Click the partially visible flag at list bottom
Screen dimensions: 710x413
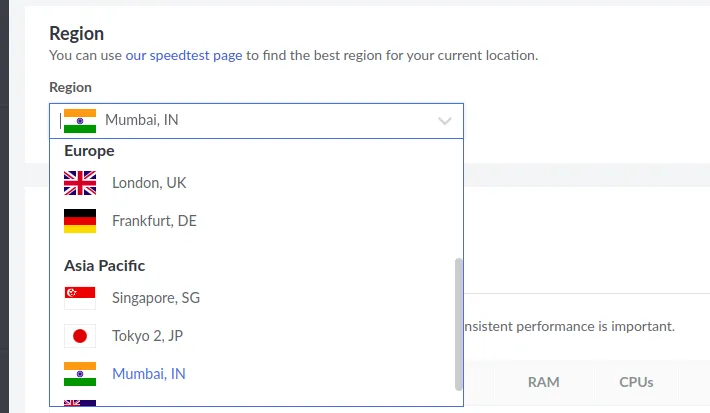[80, 403]
